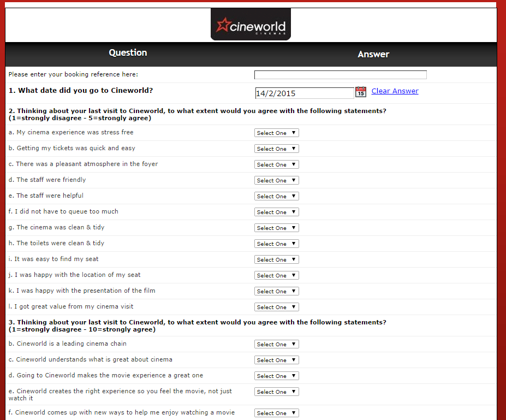The width and height of the screenshot is (506, 420).
Task: Click statement text 'b. Cineworld is a leading cinema chain'
Action: click(x=68, y=344)
